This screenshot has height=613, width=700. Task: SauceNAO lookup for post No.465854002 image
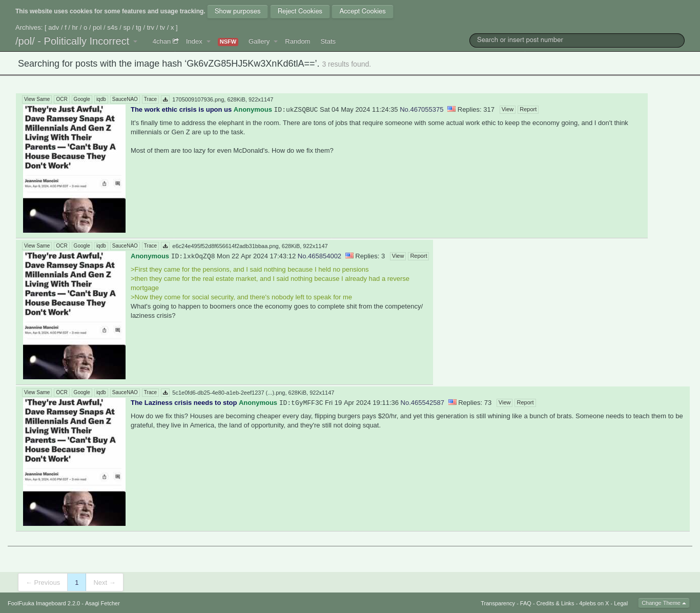tap(125, 246)
